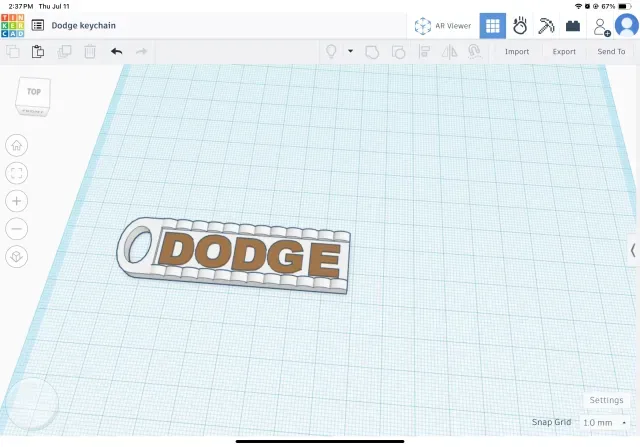Launch the AR Viewer
Screen dimensions: 640x447
pos(443,26)
